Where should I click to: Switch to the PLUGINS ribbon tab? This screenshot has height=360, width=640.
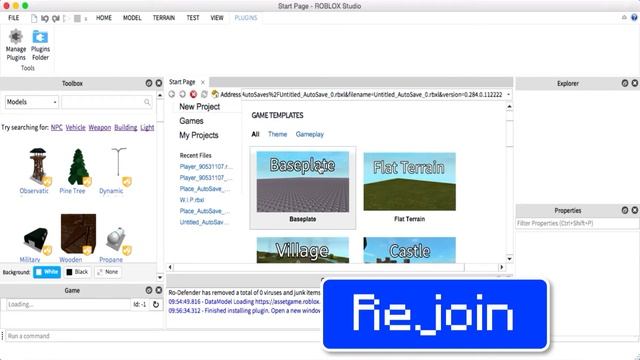[246, 18]
